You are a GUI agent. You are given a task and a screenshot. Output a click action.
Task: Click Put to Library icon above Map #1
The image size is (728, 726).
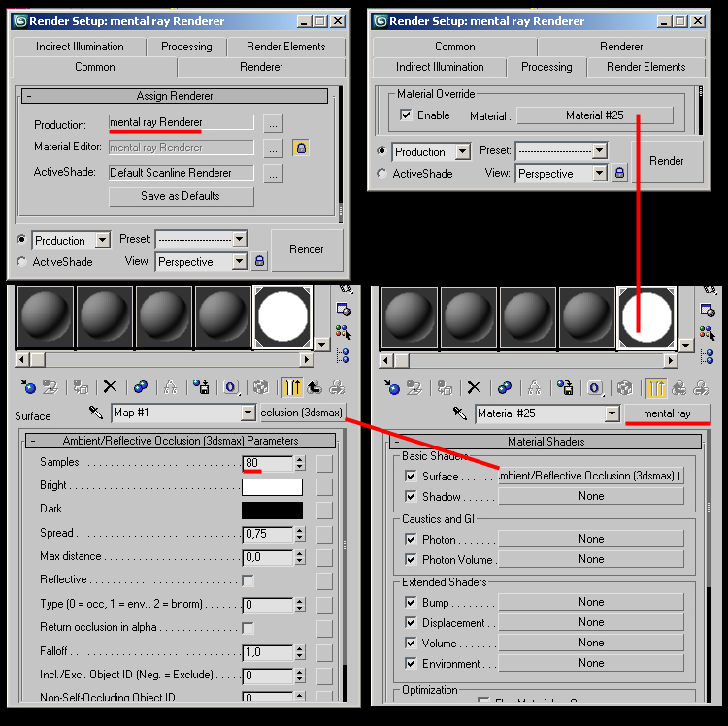point(202,387)
